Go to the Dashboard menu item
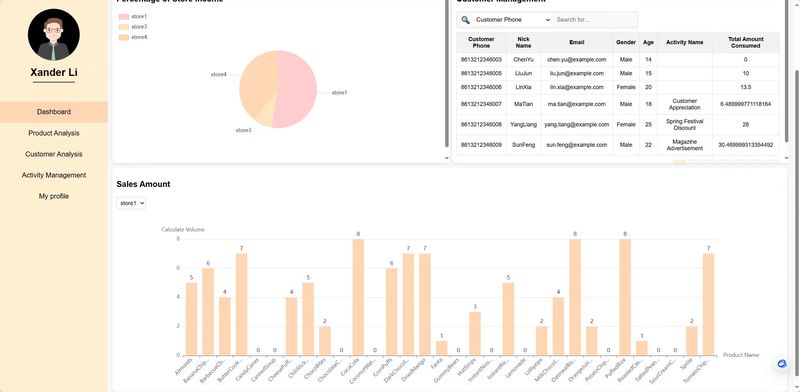Image resolution: width=800 pixels, height=392 pixels. 54,112
